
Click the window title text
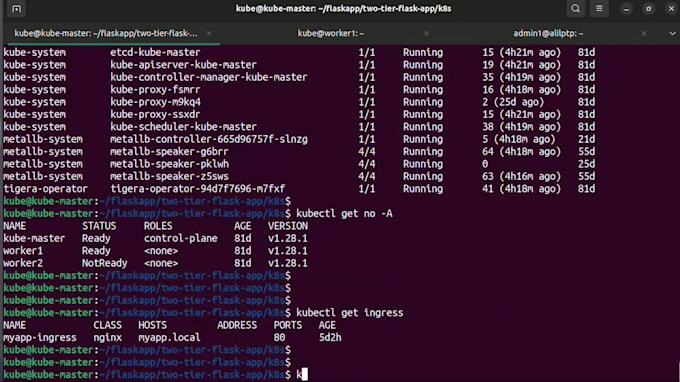pos(343,9)
